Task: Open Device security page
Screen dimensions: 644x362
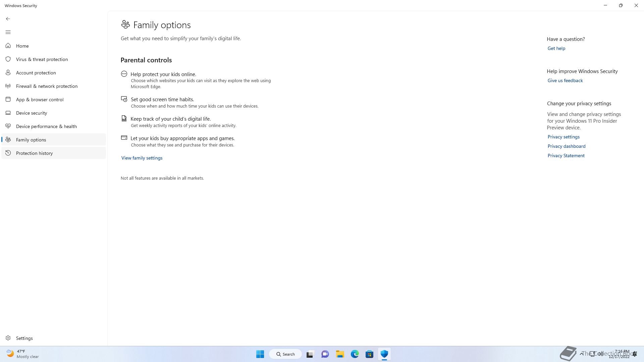Action: (x=54, y=113)
